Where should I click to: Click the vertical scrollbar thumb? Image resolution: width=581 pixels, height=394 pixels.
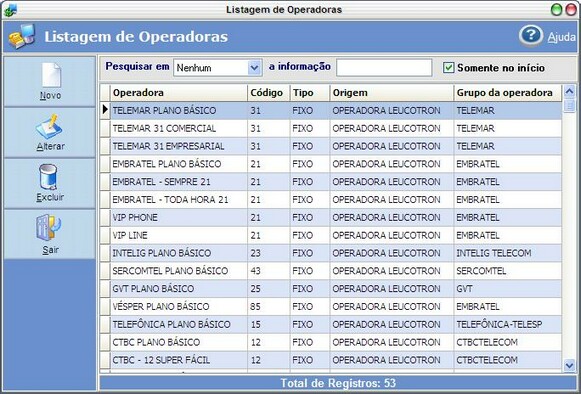tap(570, 105)
